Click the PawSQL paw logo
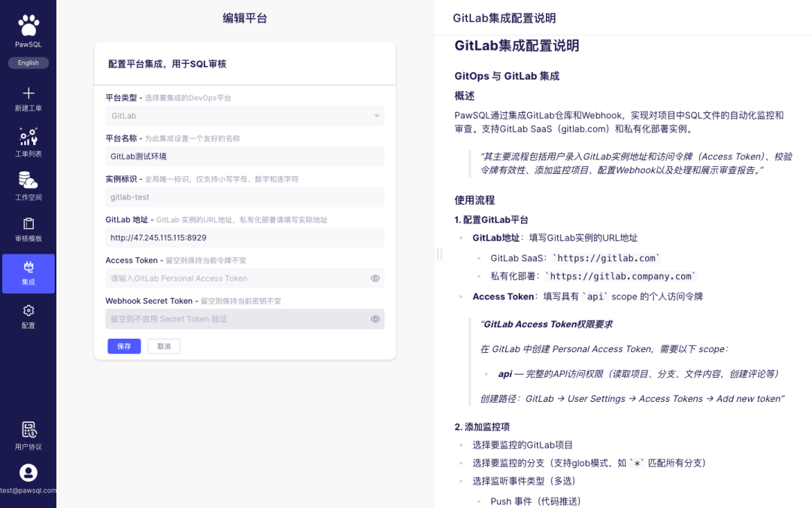Screen dimensions: 812x508 29,25
